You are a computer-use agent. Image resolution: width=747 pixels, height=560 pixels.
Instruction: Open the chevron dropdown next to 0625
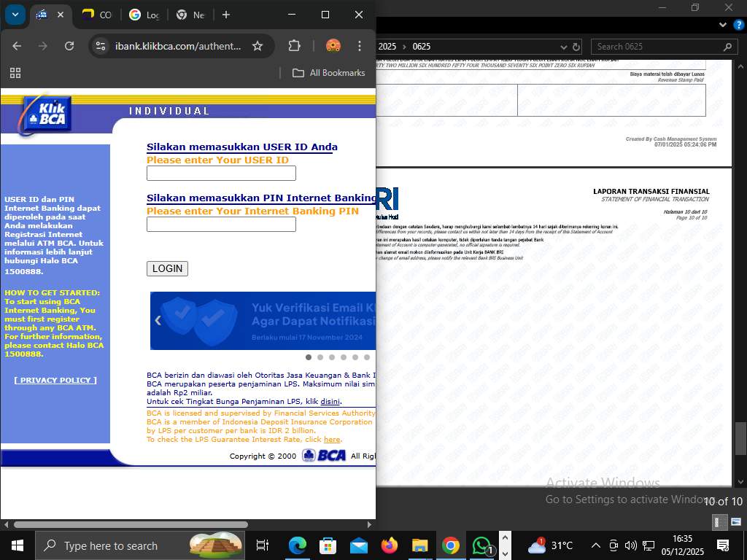(564, 46)
